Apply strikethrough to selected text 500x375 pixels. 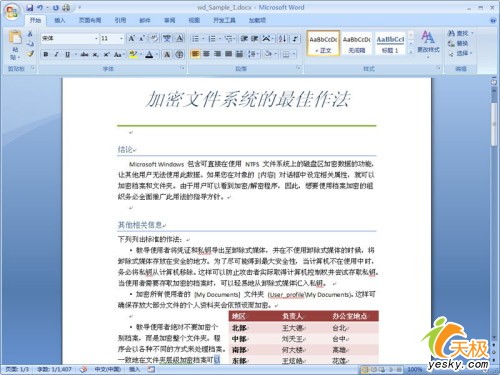[x=84, y=54]
